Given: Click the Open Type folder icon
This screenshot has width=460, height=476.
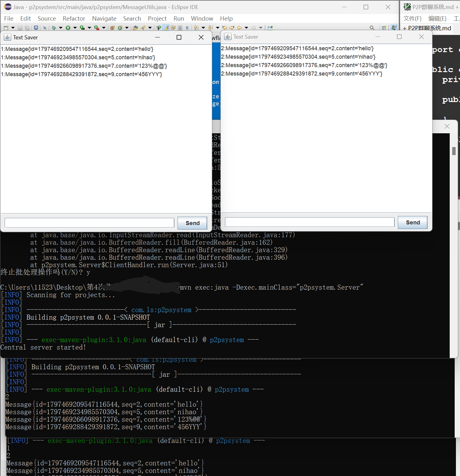Looking at the screenshot, I should [x=135, y=28].
